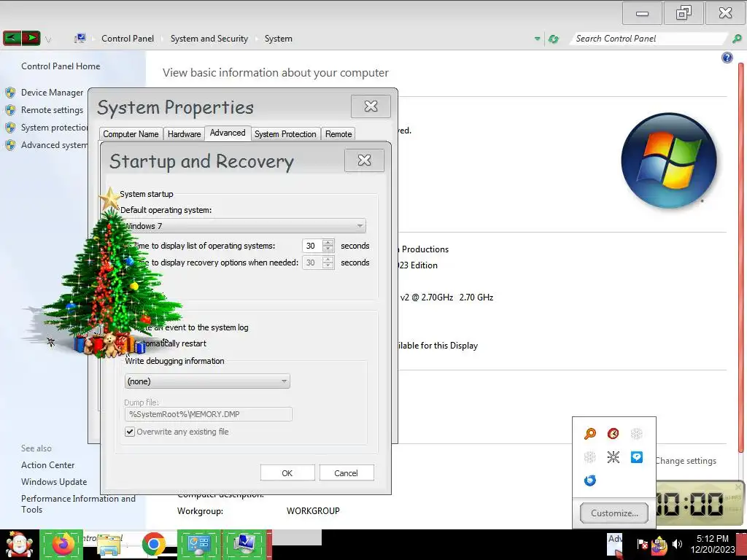Click the Search Control Panel field

pos(650,39)
